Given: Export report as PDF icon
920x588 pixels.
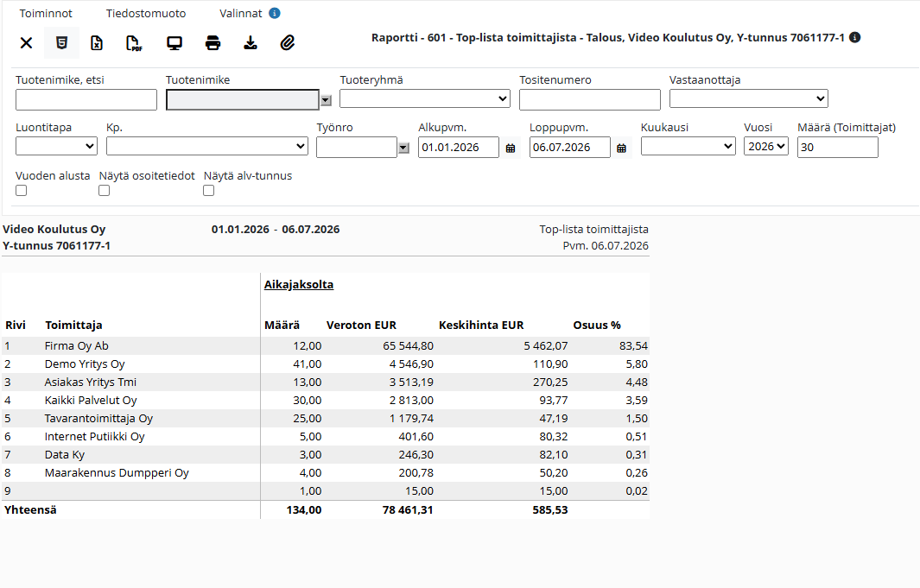Looking at the screenshot, I should pos(135,43).
